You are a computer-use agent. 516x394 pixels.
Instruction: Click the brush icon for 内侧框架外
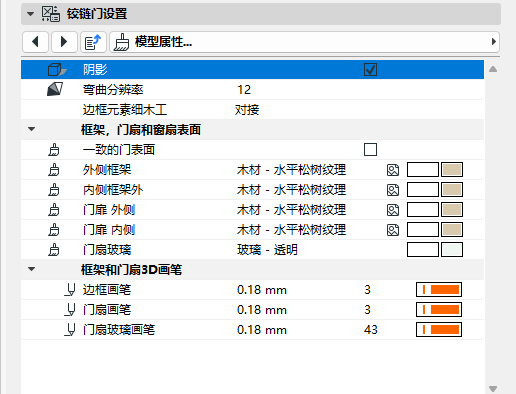tap(54, 190)
